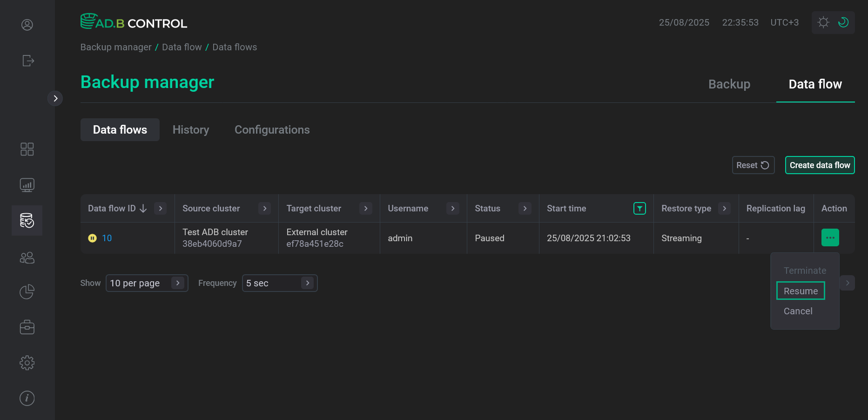
Task: Open the settings gear icon
Action: tap(27, 363)
